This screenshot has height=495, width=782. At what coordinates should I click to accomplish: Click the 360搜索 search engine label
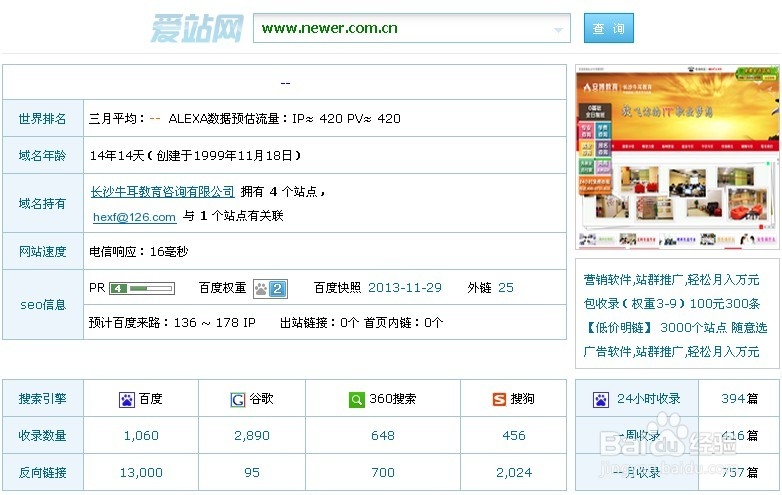(392, 399)
